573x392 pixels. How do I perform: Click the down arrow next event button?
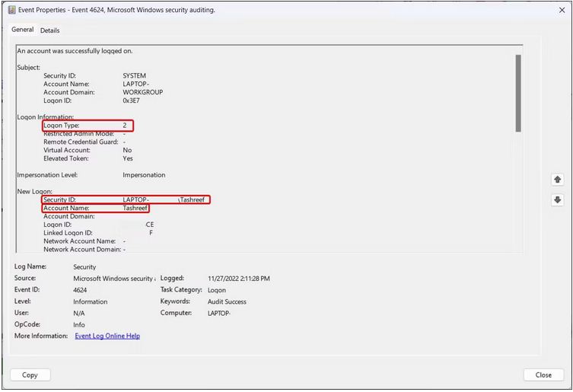557,200
